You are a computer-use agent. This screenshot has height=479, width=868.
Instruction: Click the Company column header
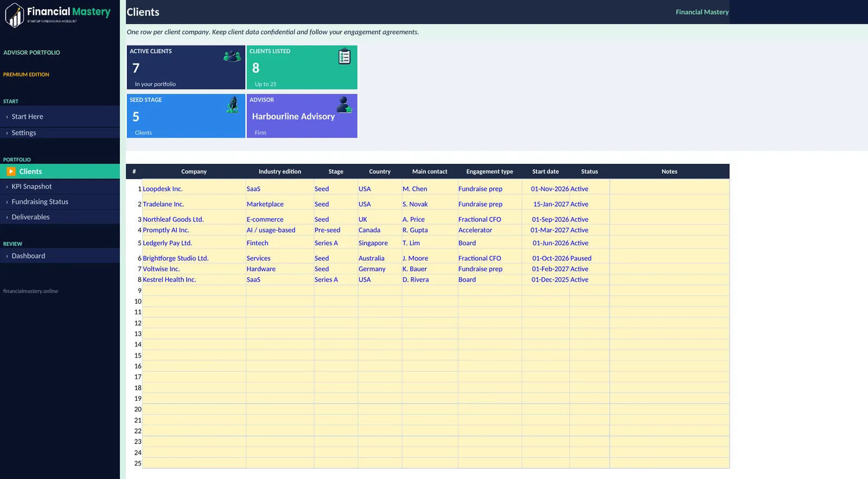(x=194, y=171)
